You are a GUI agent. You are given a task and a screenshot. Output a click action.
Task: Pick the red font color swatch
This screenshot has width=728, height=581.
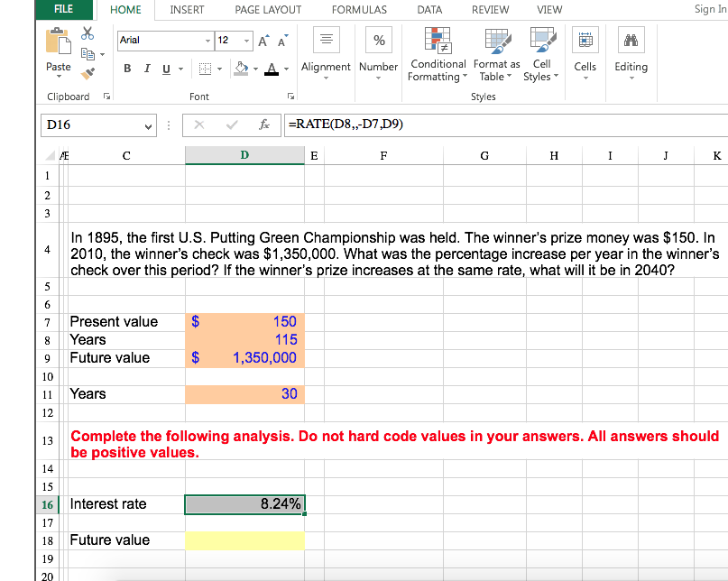coord(270,69)
